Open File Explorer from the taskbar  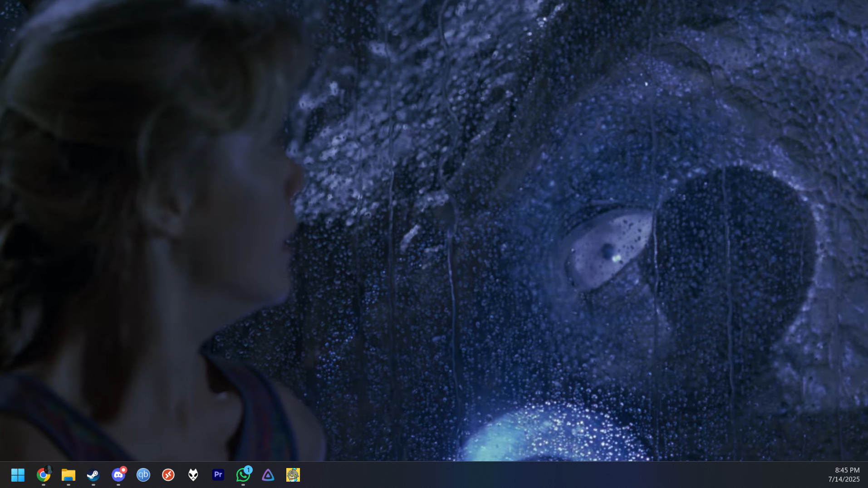(69, 475)
